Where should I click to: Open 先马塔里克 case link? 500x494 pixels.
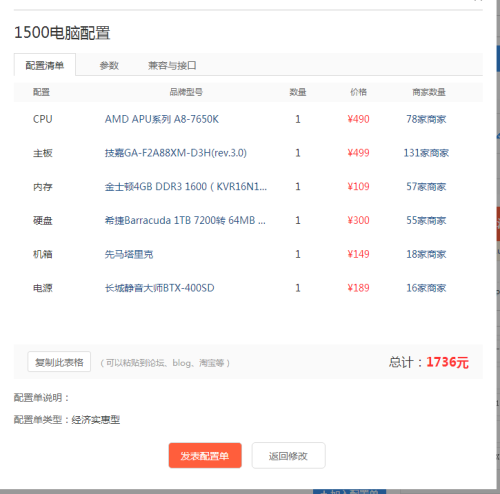click(x=129, y=254)
